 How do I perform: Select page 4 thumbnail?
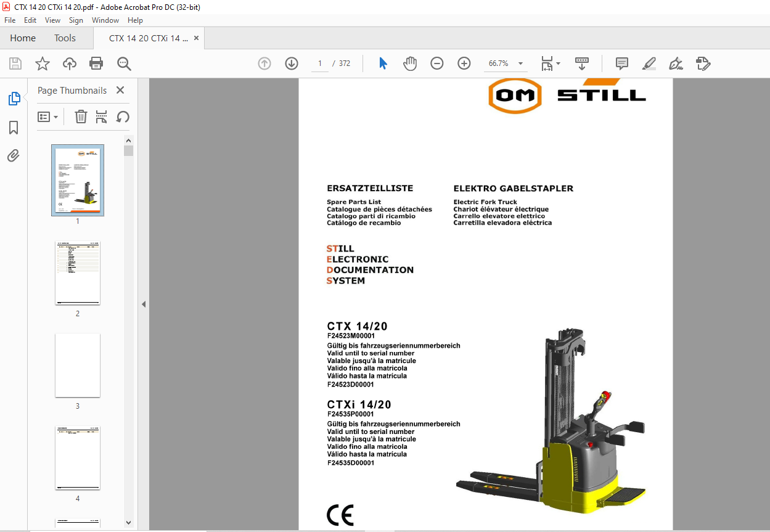click(78, 458)
